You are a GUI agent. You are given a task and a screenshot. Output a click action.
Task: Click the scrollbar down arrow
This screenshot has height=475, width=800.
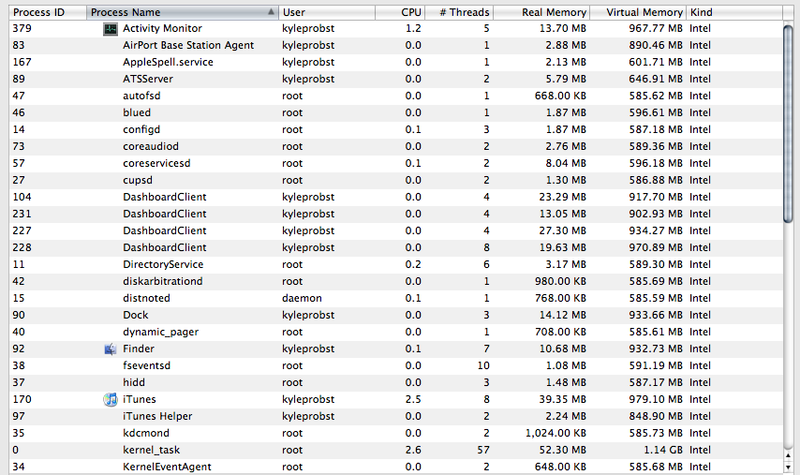coord(788,467)
